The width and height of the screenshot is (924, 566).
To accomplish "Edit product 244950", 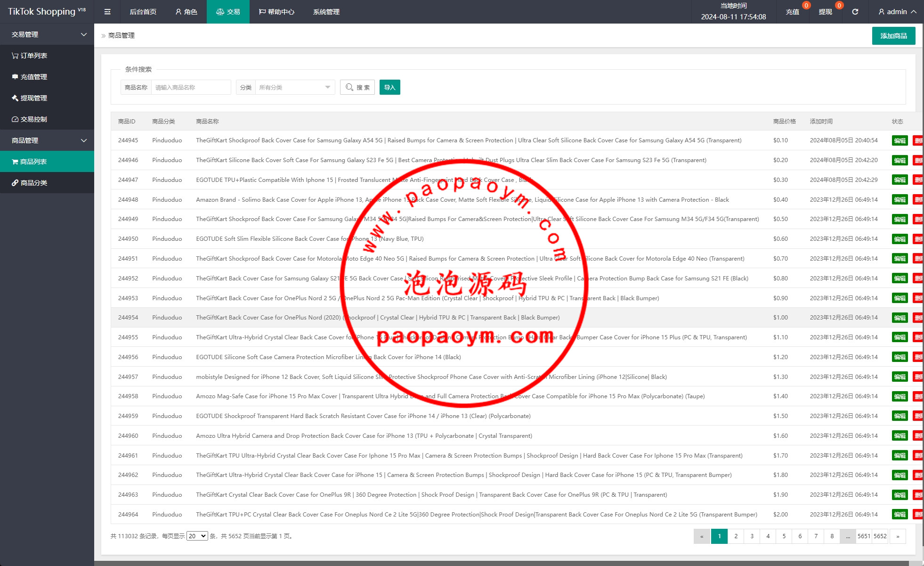I will (900, 239).
